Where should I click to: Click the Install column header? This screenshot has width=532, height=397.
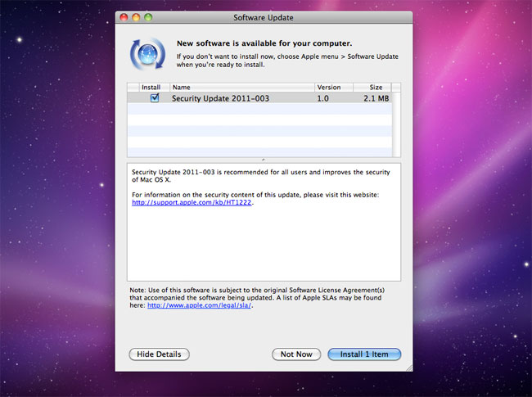[x=149, y=87]
